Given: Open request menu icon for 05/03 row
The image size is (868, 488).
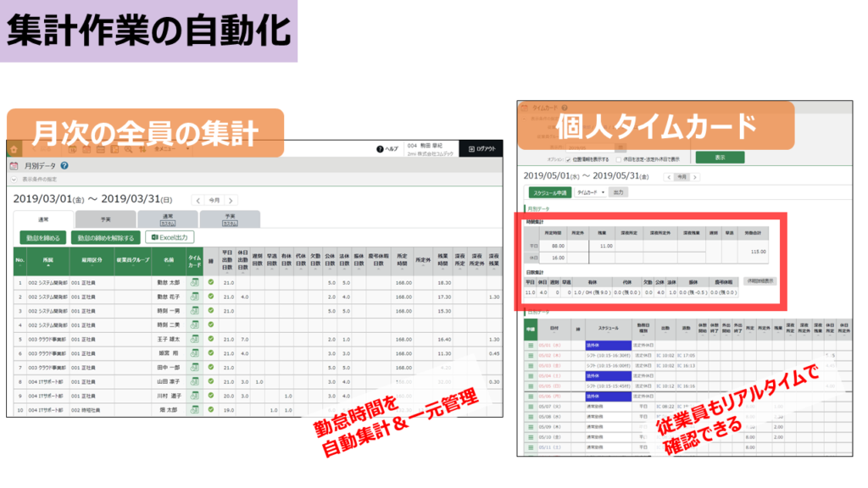Looking at the screenshot, I should (x=531, y=366).
